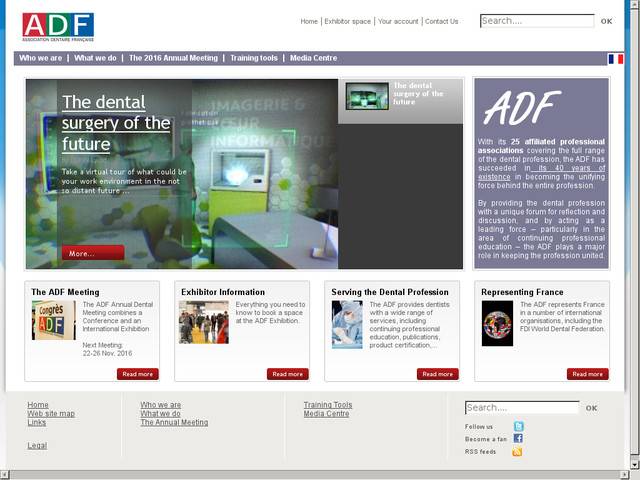The image size is (640, 480).
Task: Click the slide caption 'The dental surgery of the future'
Action: 418,94
